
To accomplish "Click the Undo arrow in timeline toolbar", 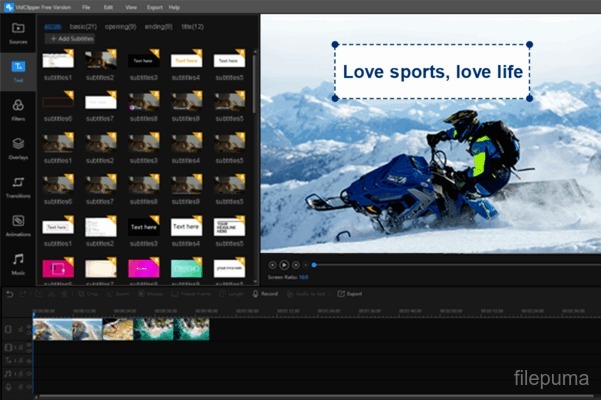I will tap(10, 294).
